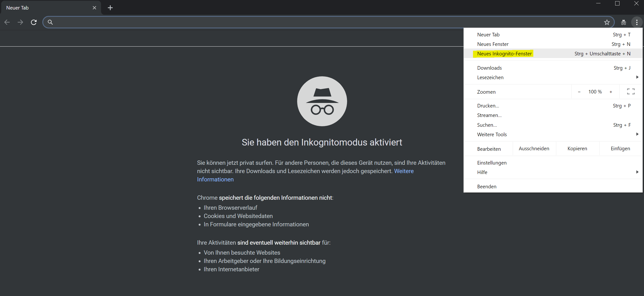Click Cookies und Websitedaten list item
This screenshot has height=296, width=644.
(x=238, y=216)
